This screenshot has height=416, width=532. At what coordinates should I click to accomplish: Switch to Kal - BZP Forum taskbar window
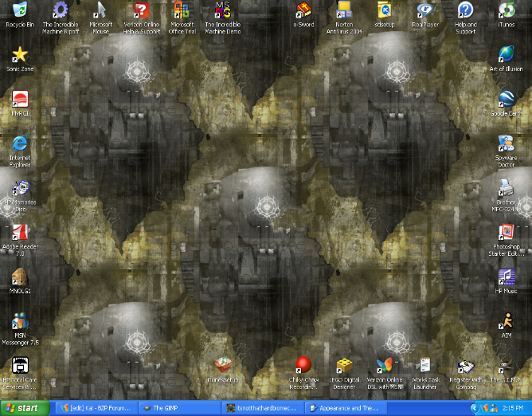coord(96,408)
